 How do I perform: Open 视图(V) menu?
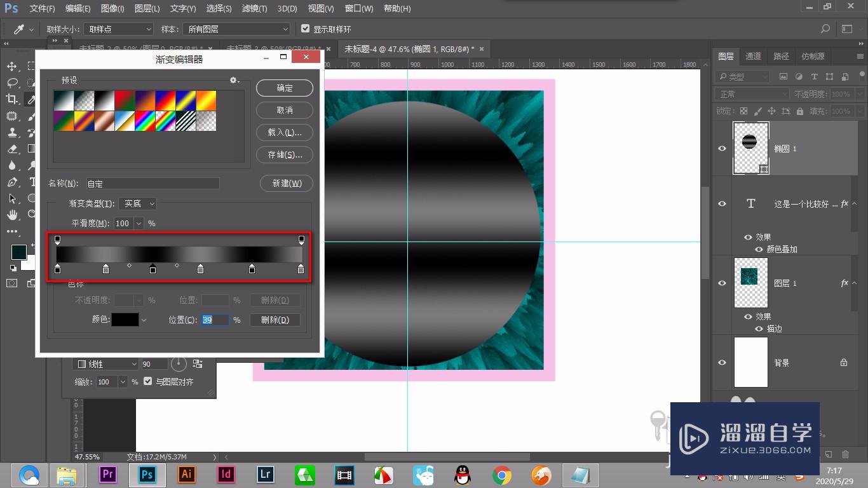[321, 9]
